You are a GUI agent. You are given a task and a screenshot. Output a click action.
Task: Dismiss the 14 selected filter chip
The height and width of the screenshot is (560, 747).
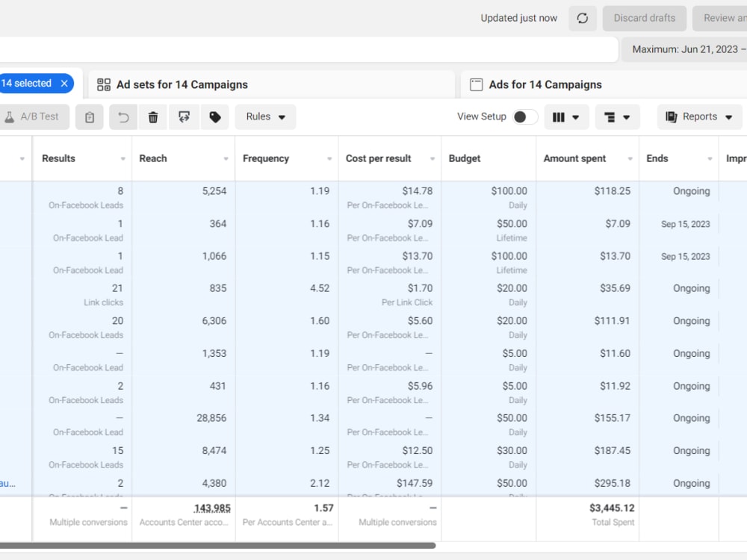click(x=63, y=84)
